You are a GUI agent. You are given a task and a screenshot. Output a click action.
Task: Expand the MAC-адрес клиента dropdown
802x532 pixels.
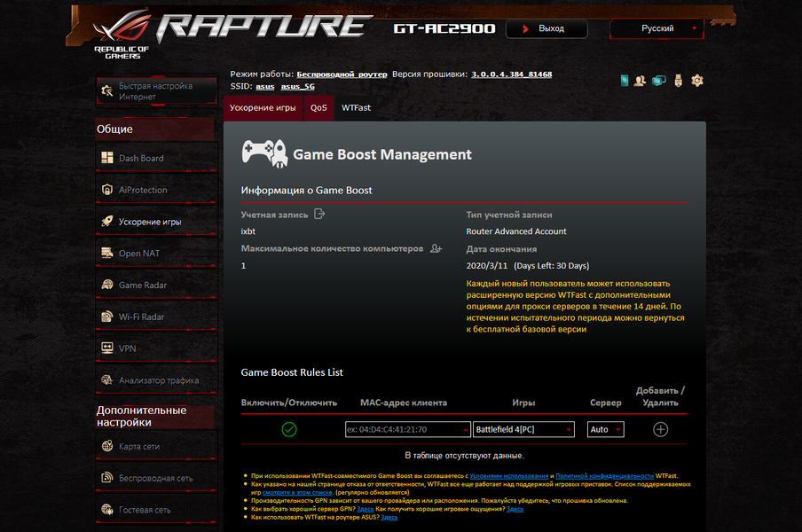click(x=465, y=430)
